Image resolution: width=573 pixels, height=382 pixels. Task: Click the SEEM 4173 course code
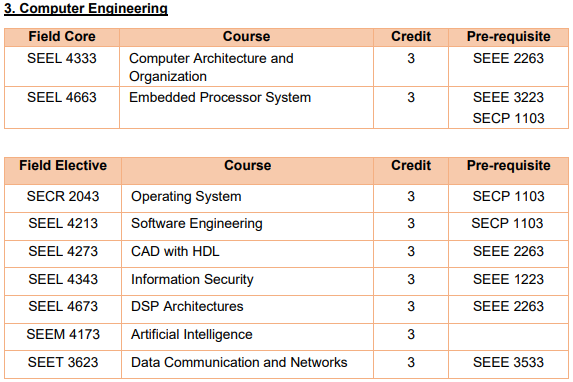[x=63, y=334]
